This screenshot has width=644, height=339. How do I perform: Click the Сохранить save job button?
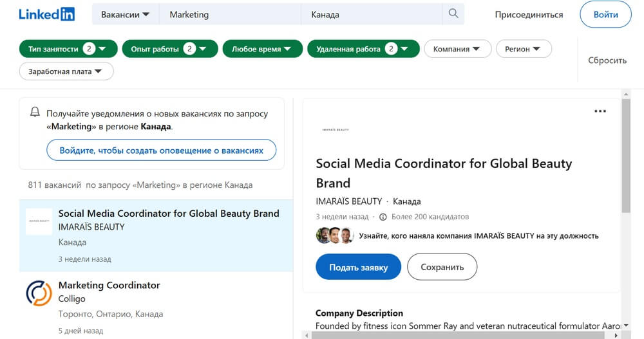coord(442,267)
